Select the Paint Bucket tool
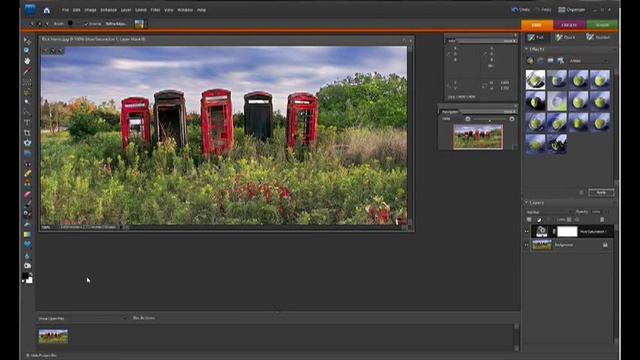The width and height of the screenshot is (640, 360). (27, 224)
